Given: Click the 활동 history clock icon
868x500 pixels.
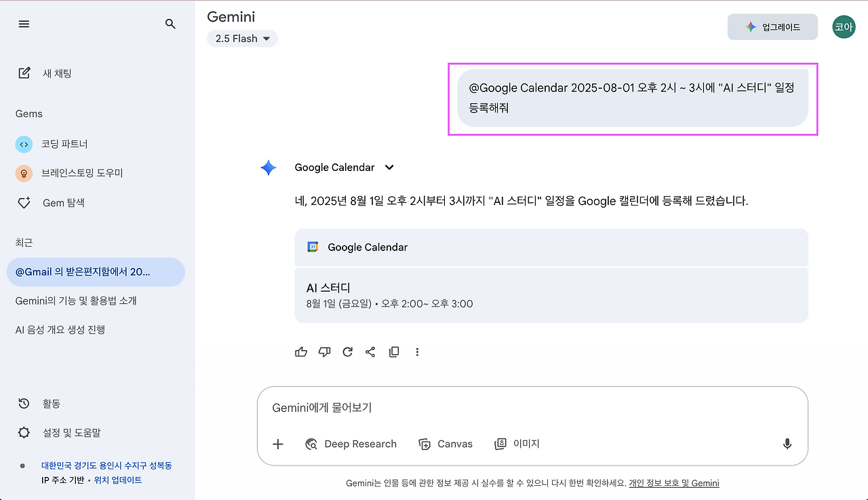Looking at the screenshot, I should pyautogui.click(x=24, y=403).
